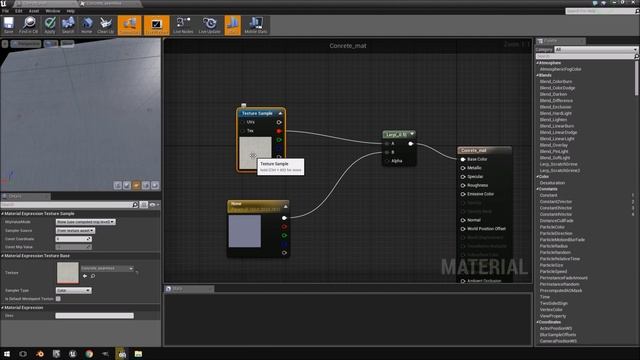Image resolution: width=640 pixels, height=360 pixels.
Task: Click Find in CB toolbar icon
Action: coord(29,25)
